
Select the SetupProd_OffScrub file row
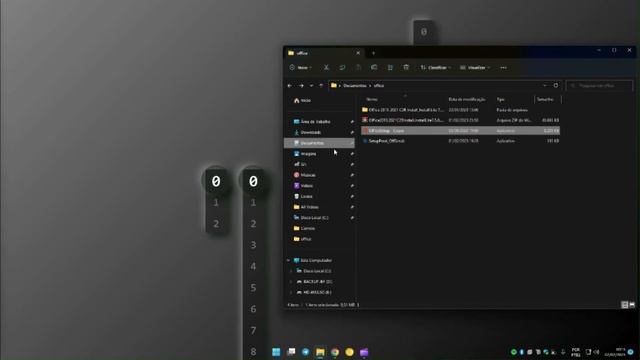[x=460, y=141]
